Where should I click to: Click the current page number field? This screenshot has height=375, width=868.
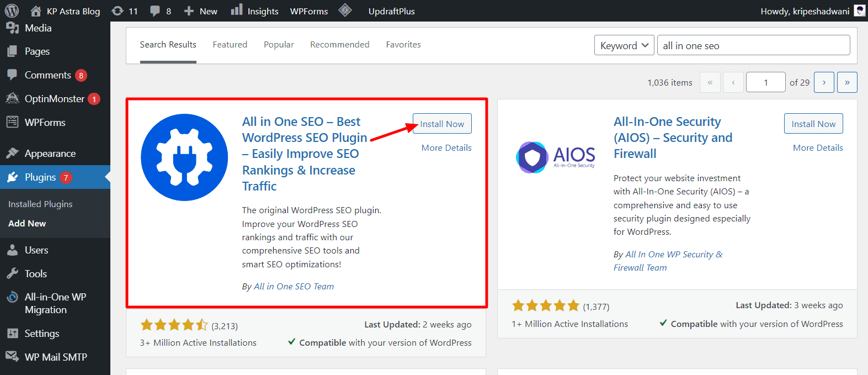click(765, 82)
